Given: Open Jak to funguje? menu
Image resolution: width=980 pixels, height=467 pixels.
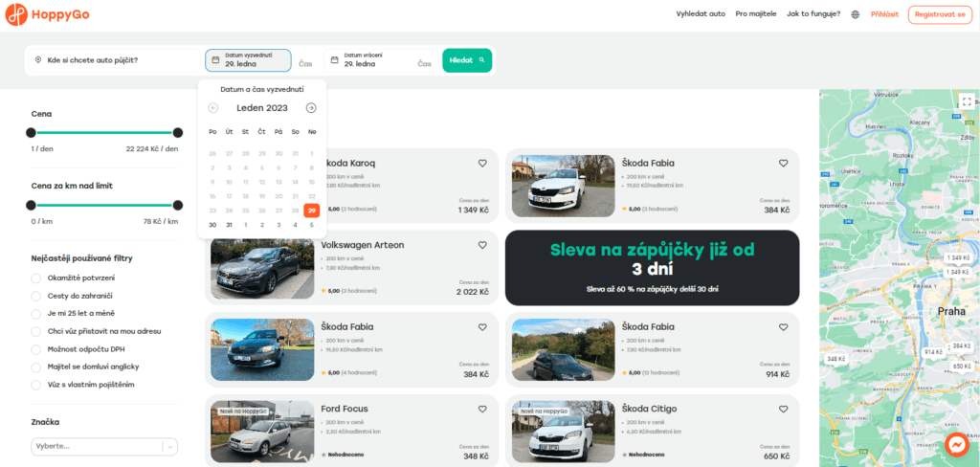Looking at the screenshot, I should [x=813, y=13].
